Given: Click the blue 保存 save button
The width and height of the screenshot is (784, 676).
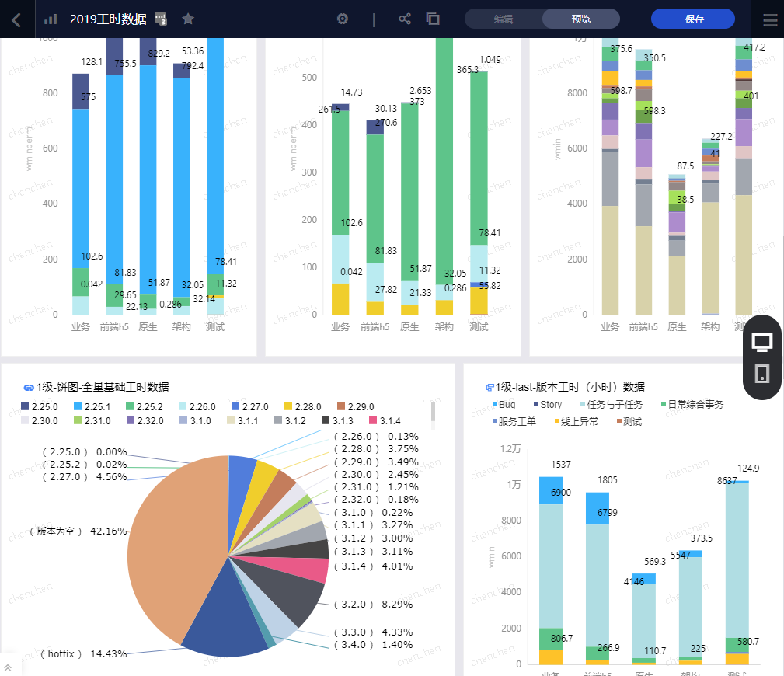Looking at the screenshot, I should pyautogui.click(x=693, y=19).
